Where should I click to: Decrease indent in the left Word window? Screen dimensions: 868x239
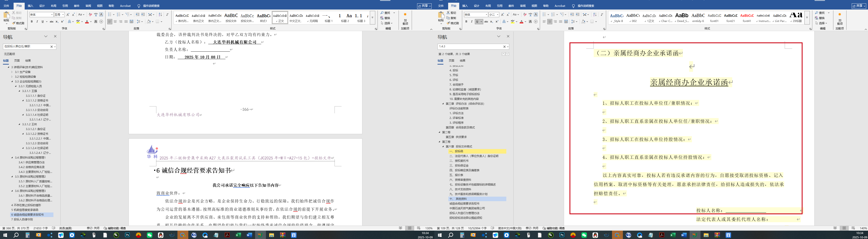tap(137, 14)
